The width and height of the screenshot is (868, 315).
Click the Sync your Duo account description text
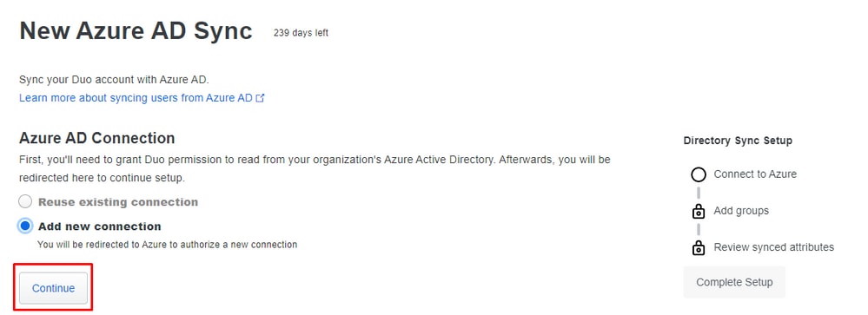click(x=114, y=79)
